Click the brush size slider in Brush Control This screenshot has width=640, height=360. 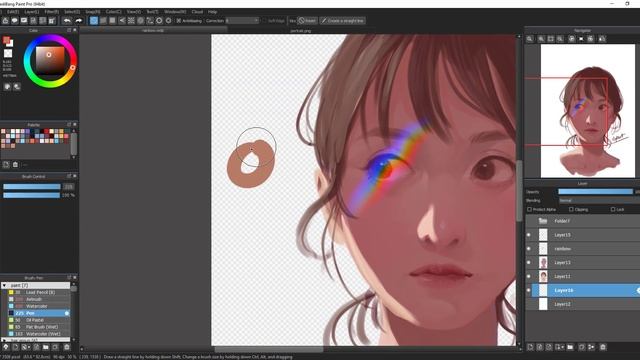pos(32,187)
